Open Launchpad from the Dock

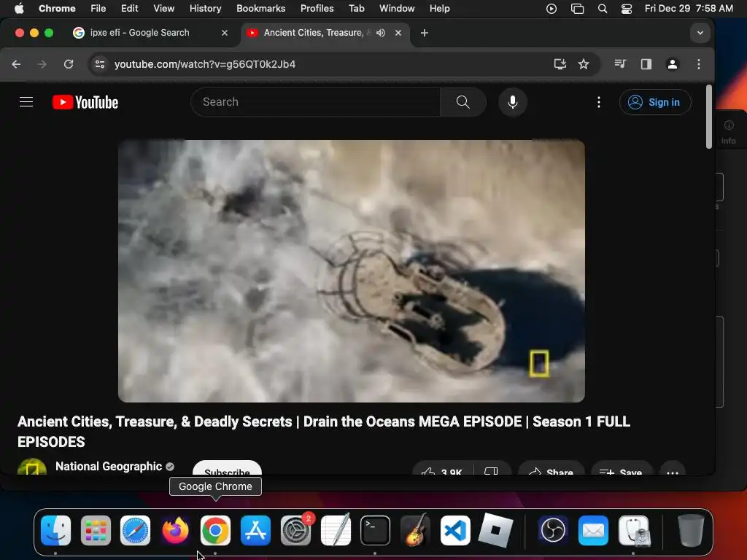coord(96,530)
